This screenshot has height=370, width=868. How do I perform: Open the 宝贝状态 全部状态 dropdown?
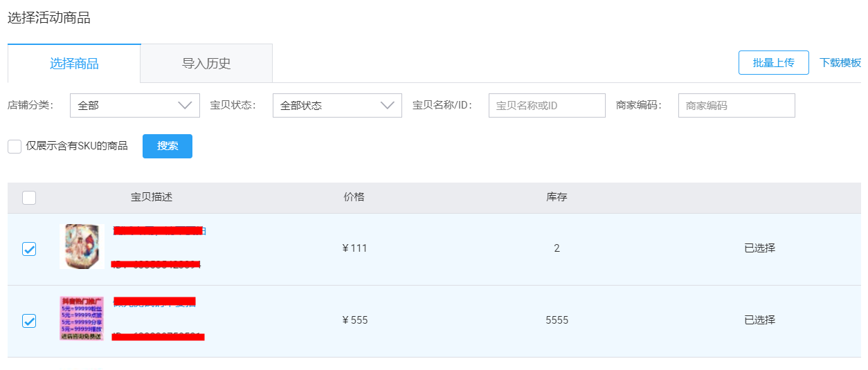pos(337,105)
